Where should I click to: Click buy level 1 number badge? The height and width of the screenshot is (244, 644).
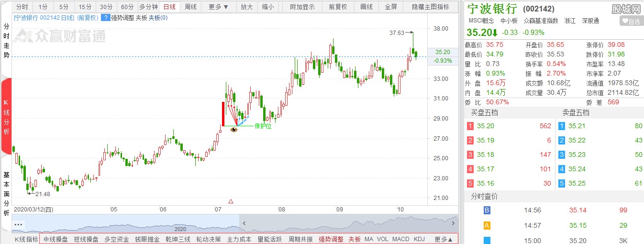[x=470, y=126]
